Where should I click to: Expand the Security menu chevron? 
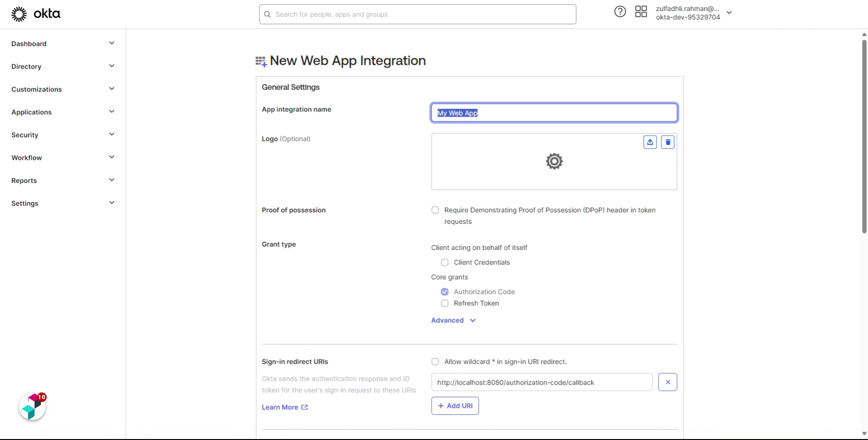pyautogui.click(x=112, y=135)
